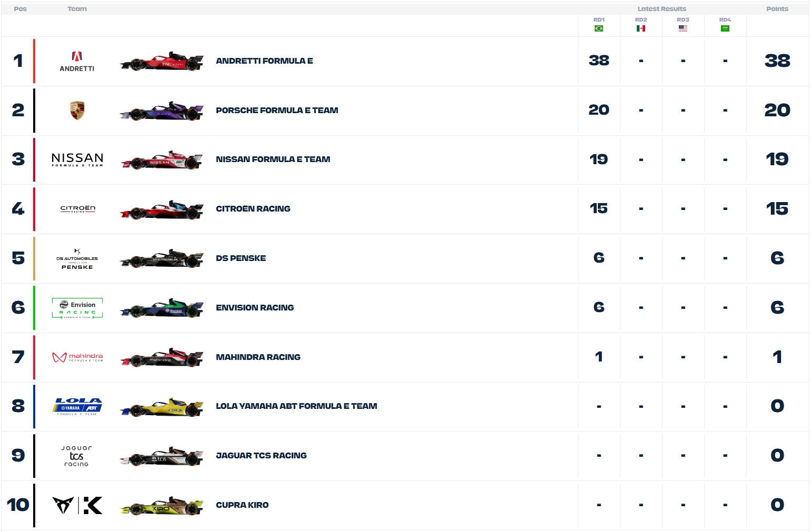This screenshot has height=532, width=812.
Task: Click the Andretti team logo
Action: (x=77, y=61)
